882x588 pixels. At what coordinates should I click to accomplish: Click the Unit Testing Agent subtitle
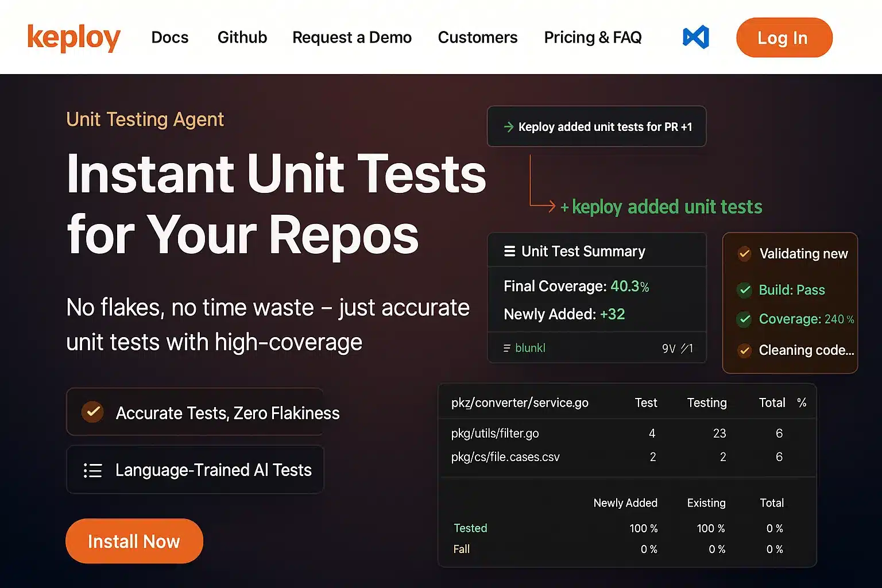pos(145,119)
